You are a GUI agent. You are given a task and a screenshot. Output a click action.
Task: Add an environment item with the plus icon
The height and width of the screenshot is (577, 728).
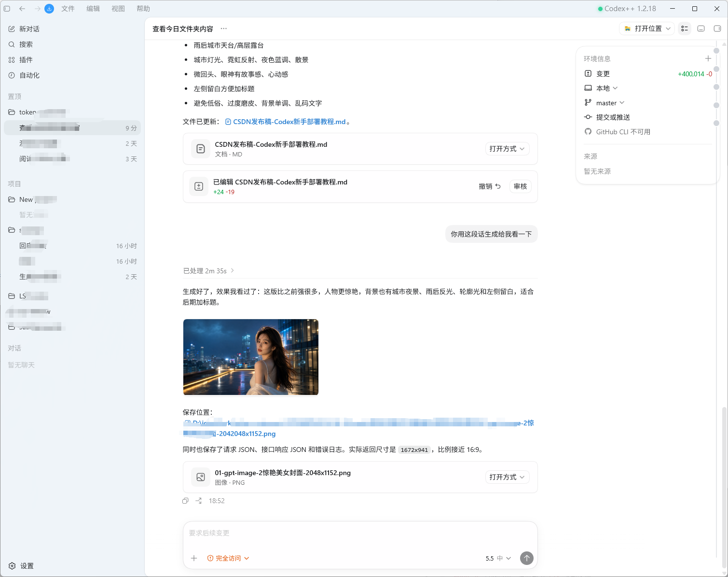(708, 58)
